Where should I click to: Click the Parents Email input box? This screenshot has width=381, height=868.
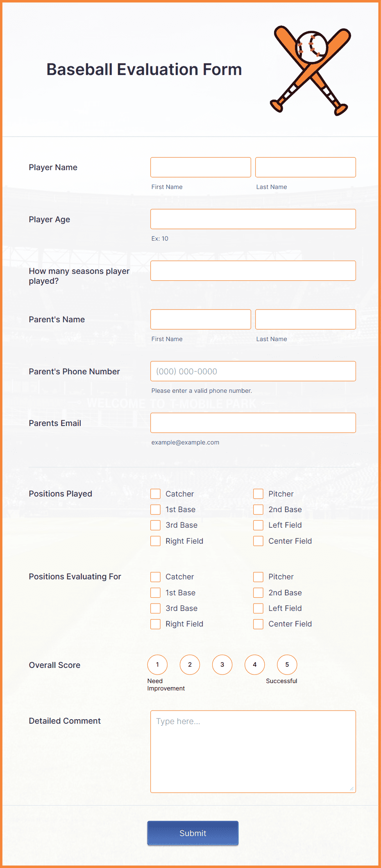pyautogui.click(x=253, y=423)
